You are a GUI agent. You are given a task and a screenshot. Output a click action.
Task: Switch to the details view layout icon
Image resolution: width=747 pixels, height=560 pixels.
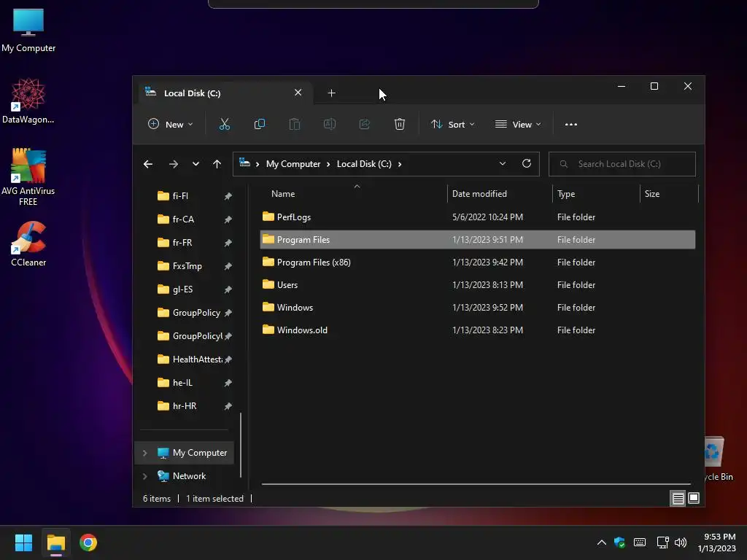click(678, 498)
